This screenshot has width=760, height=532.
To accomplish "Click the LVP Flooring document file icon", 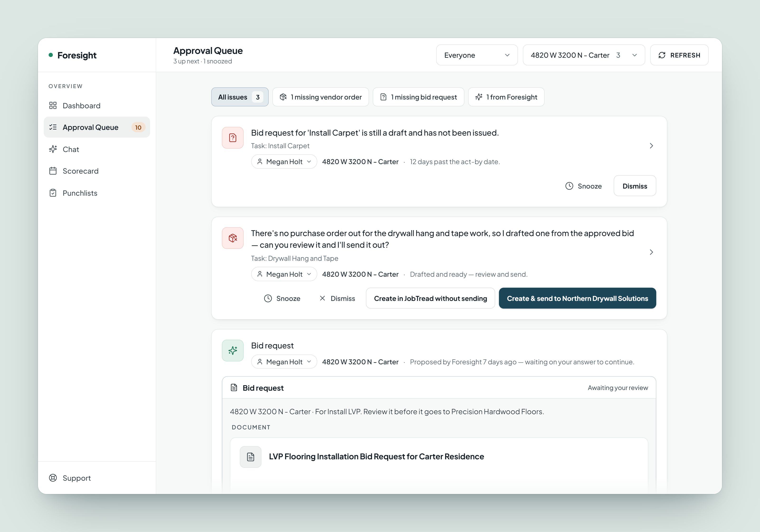I will click(x=251, y=457).
